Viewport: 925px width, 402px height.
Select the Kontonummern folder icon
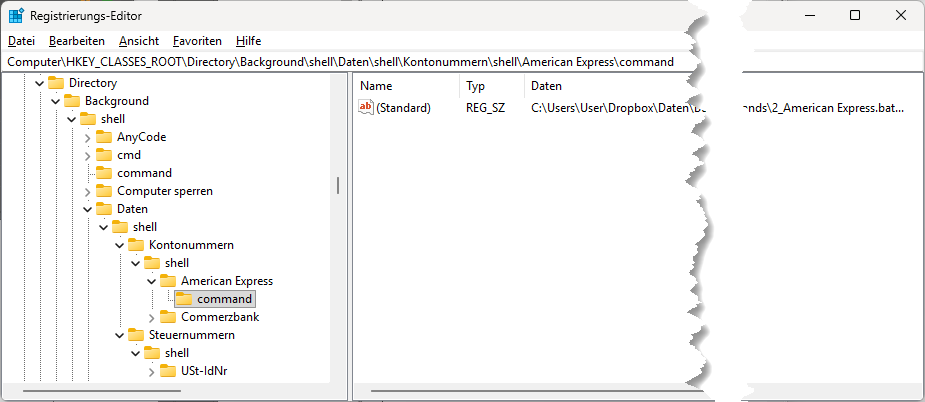[x=136, y=245]
